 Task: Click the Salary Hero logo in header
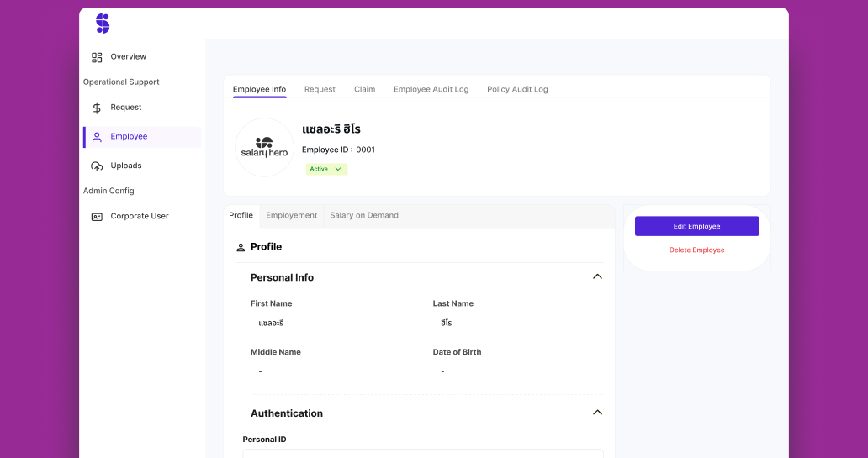pyautogui.click(x=103, y=24)
